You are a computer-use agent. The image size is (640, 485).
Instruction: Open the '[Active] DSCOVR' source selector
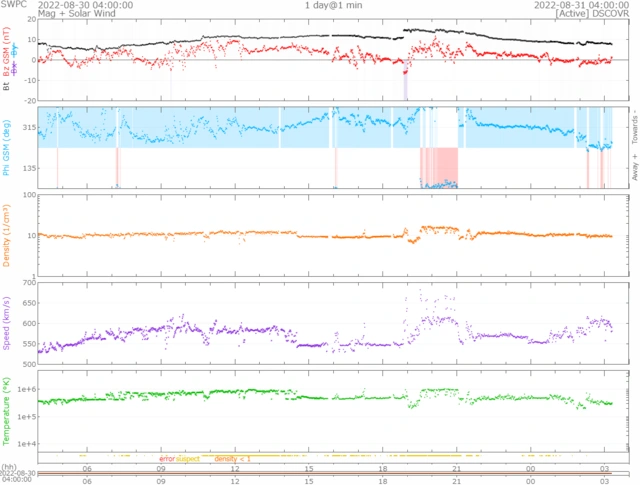[598, 15]
